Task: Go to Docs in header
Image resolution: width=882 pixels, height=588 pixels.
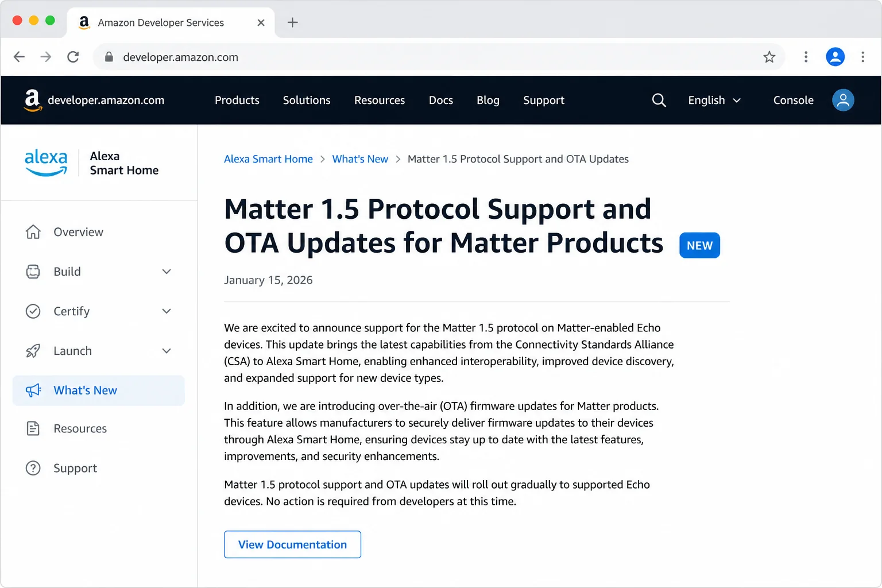Action: 441,100
